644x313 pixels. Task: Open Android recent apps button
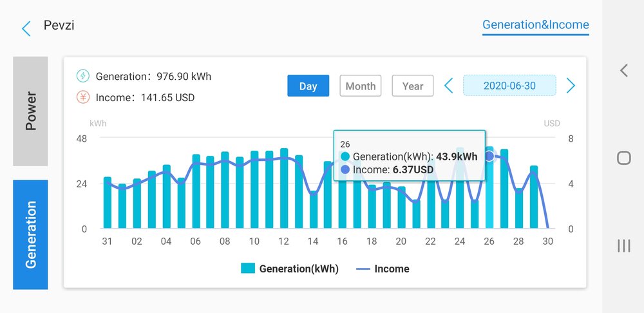(623, 245)
